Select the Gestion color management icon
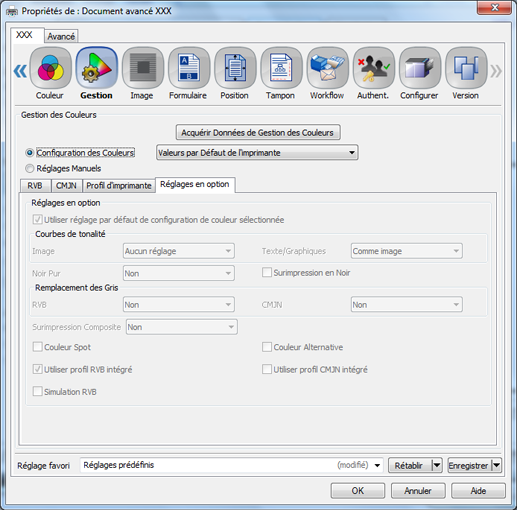Viewport: 517px width, 510px height. point(97,68)
